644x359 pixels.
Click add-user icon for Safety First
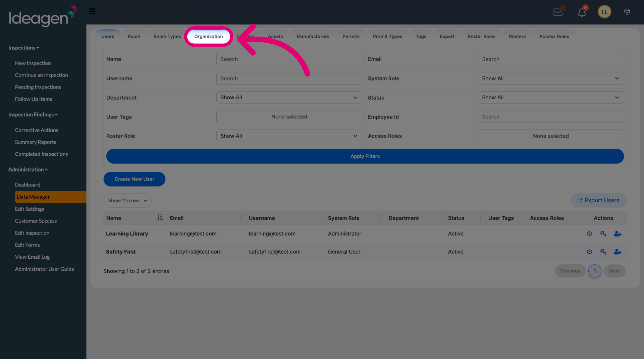(618, 252)
